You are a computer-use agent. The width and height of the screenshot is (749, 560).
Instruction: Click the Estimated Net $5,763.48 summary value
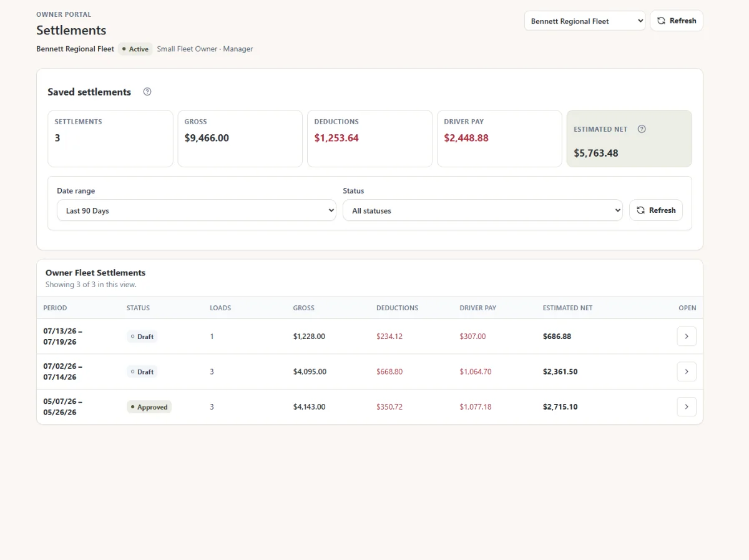tap(596, 153)
